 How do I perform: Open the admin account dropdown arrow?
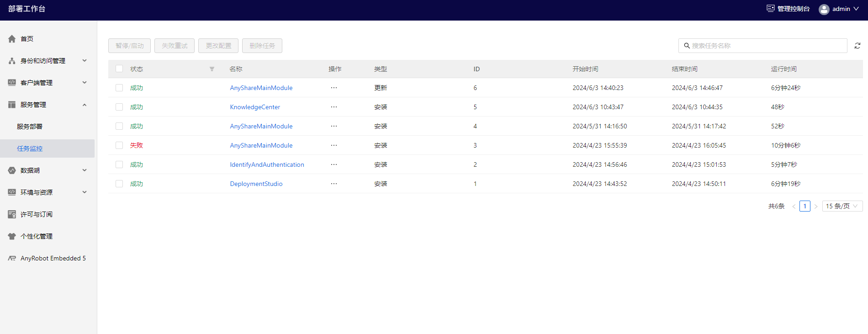(x=856, y=9)
